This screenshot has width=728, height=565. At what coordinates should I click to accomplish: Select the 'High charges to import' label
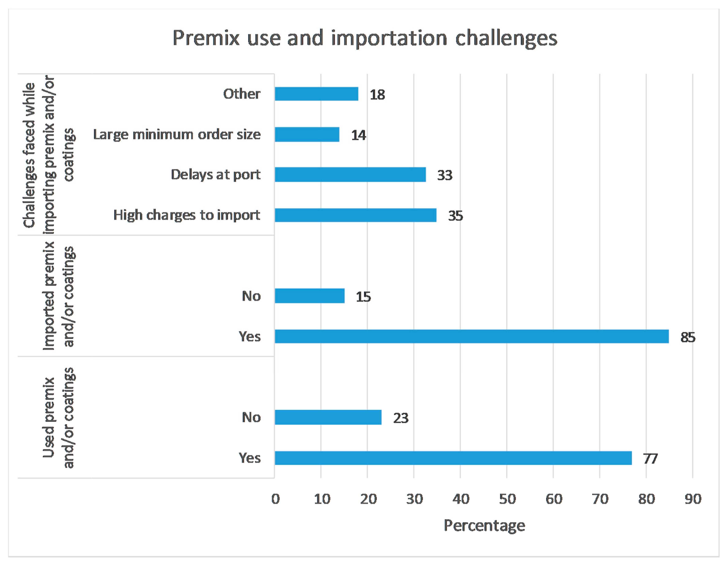pyautogui.click(x=187, y=215)
